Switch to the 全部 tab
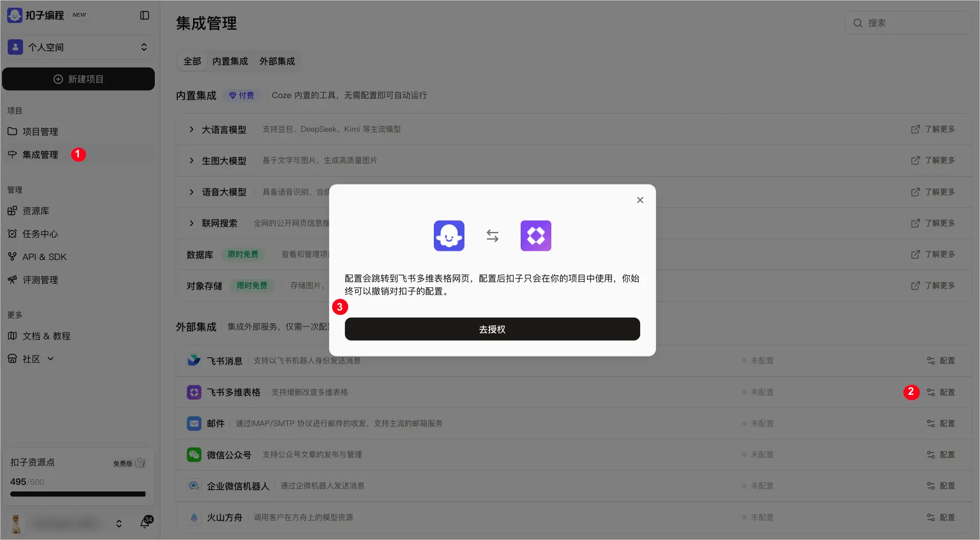 tap(192, 61)
